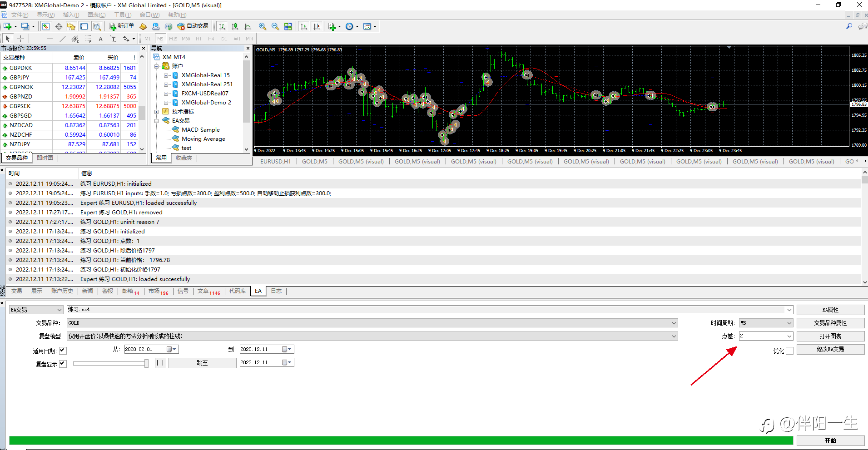Switch timeframe to H1
Image resolution: width=868 pixels, height=450 pixels.
pyautogui.click(x=198, y=39)
